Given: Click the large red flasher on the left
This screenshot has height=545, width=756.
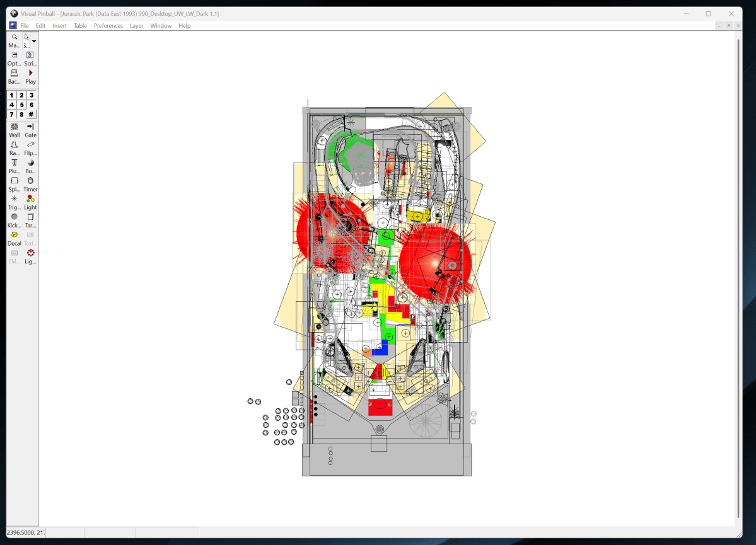Looking at the screenshot, I should pyautogui.click(x=333, y=231).
